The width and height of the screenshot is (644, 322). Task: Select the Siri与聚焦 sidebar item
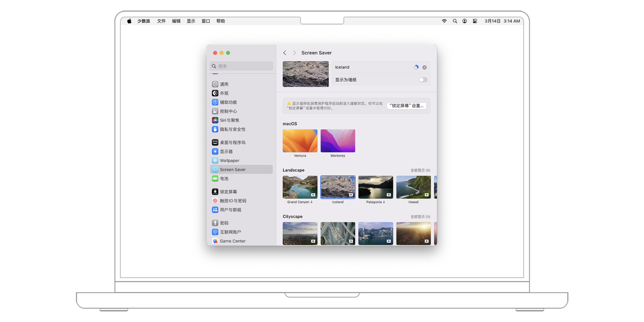tap(241, 120)
